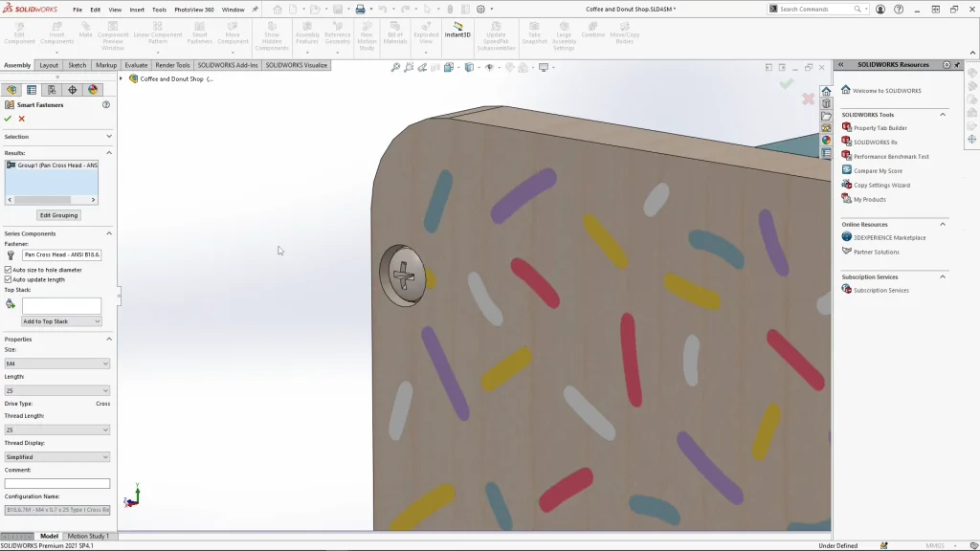This screenshot has height=551, width=980.
Task: Open the Property Tab Builder link
Action: pos(880,127)
